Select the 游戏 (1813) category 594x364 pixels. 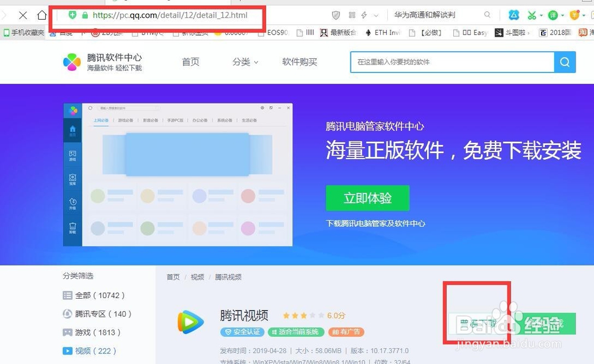pos(91,333)
